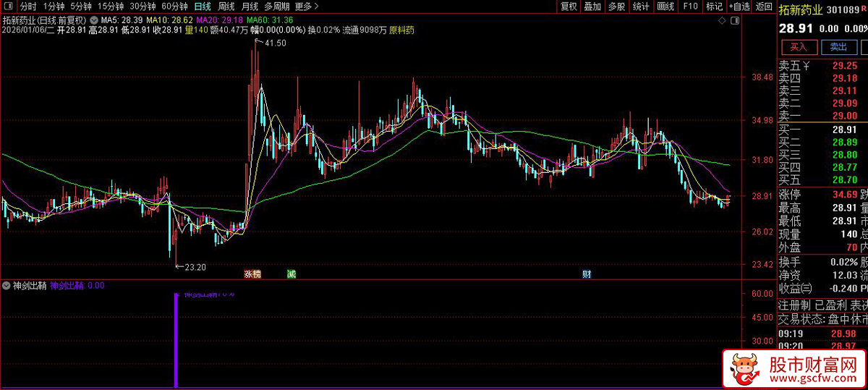Add stock via +自选 button
The height and width of the screenshot is (390, 868).
(x=739, y=7)
